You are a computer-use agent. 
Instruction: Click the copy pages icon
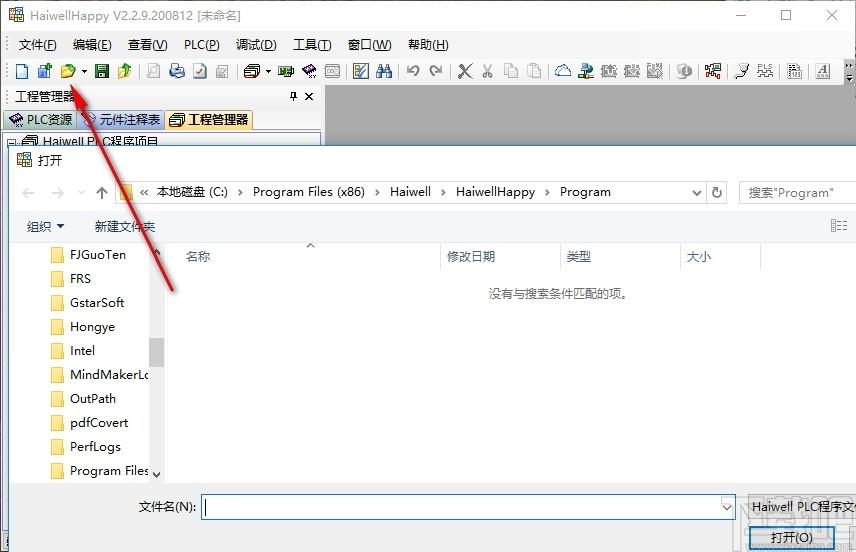coord(511,71)
